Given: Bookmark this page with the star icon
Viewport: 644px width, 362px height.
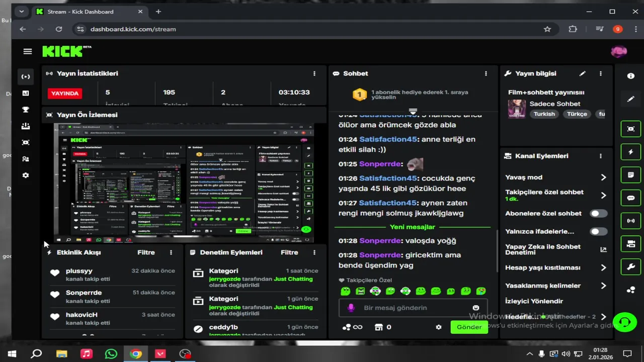Looking at the screenshot, I should [x=547, y=29].
